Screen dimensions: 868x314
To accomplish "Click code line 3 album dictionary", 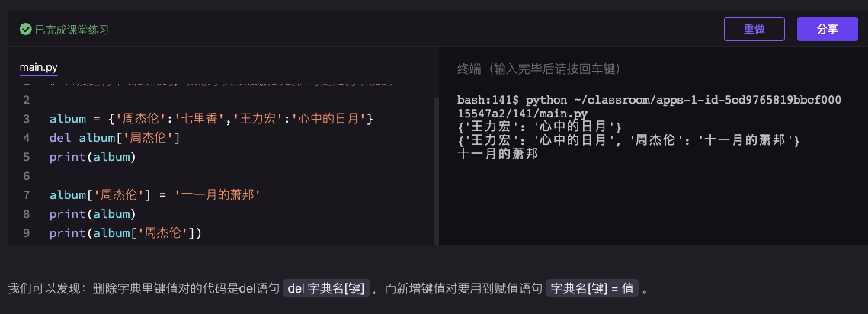I will point(210,119).
